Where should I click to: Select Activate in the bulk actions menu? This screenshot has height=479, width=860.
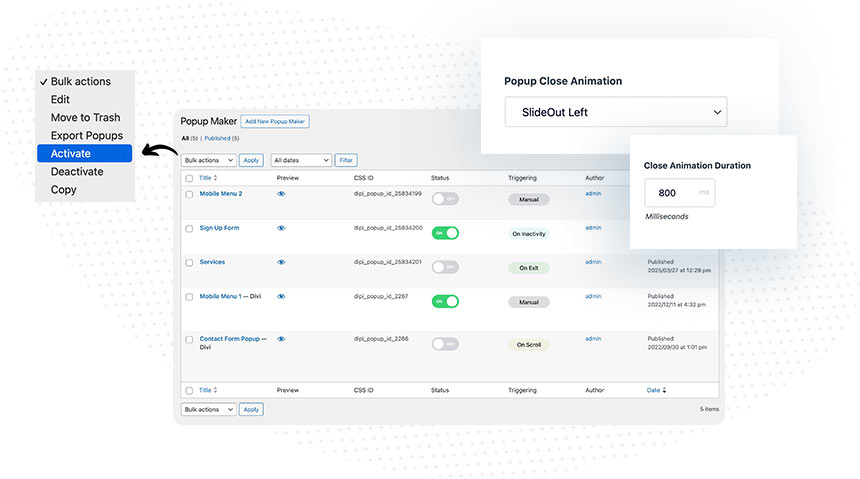pyautogui.click(x=84, y=153)
